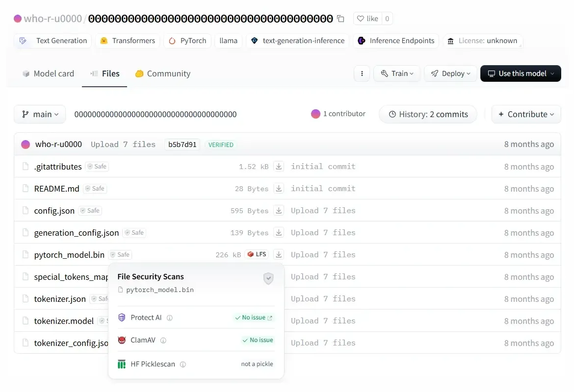The height and width of the screenshot is (392, 574).
Task: Copy the model name with the copy icon
Action: click(x=340, y=19)
